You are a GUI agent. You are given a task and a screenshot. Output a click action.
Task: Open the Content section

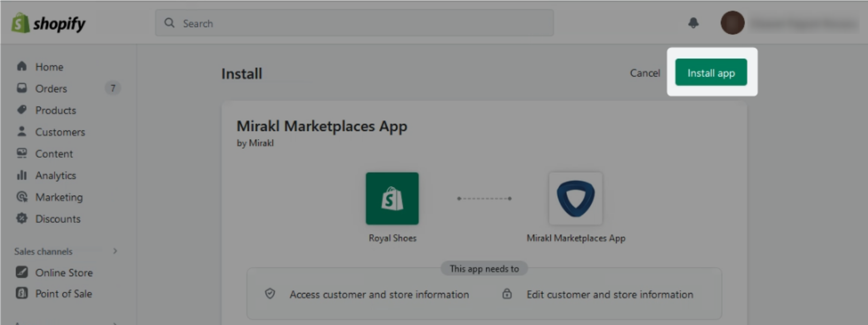coord(54,154)
